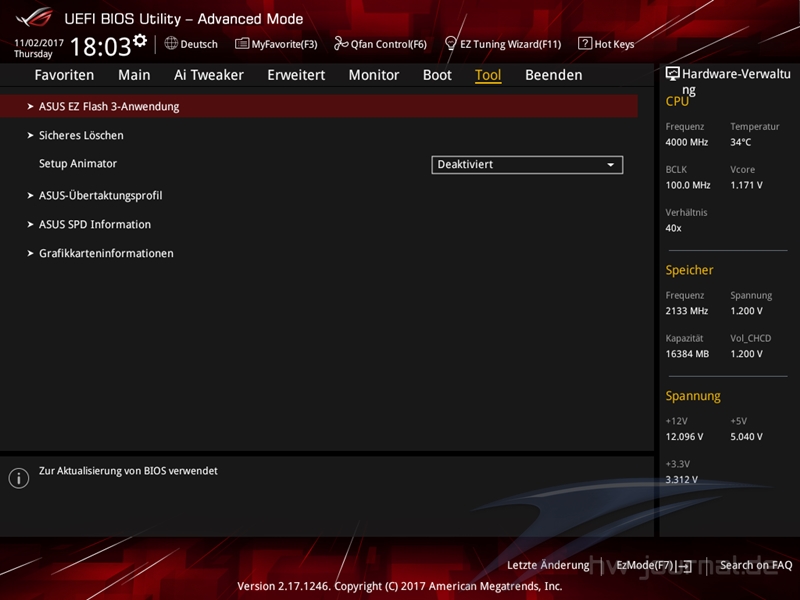Open the Setup Animator dropdown
Image resolution: width=800 pixels, height=600 pixels.
click(x=527, y=165)
